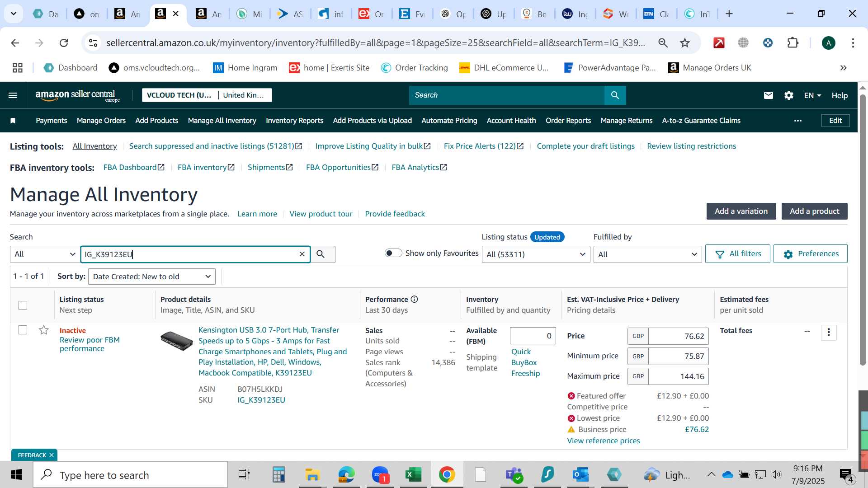
Task: Open Manage Orders menu item
Action: coord(101,121)
